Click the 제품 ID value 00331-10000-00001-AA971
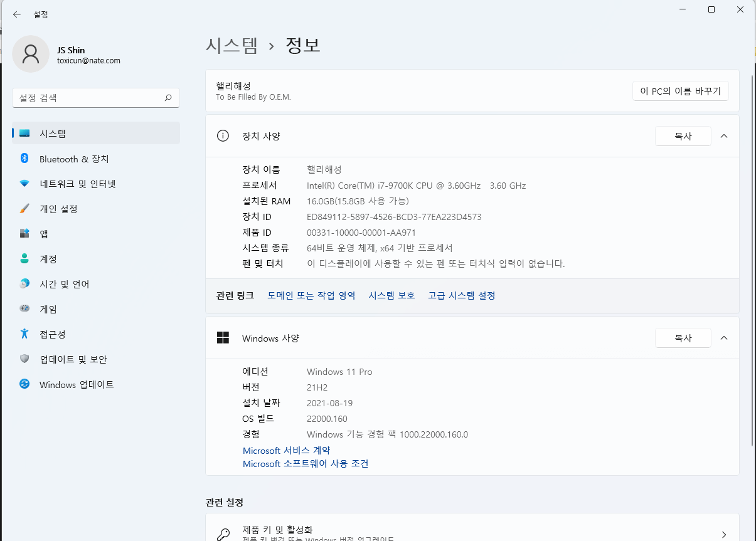The image size is (756, 541). click(361, 233)
